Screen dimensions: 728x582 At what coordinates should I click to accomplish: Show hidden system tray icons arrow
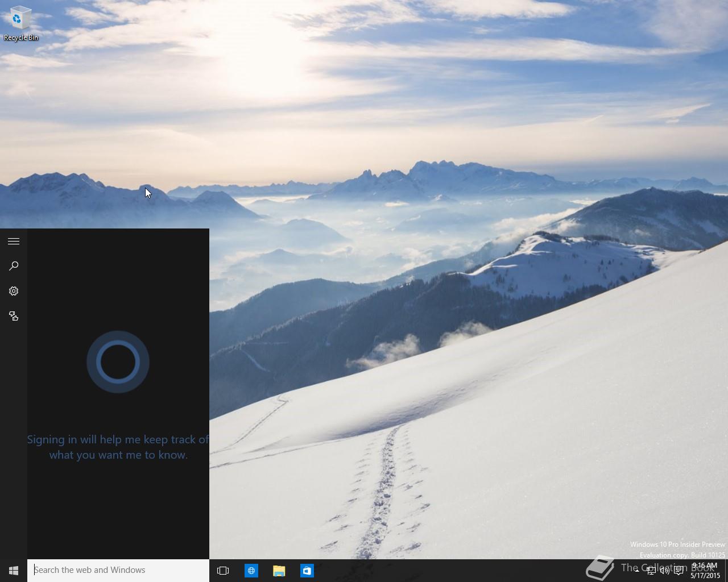[x=636, y=571]
